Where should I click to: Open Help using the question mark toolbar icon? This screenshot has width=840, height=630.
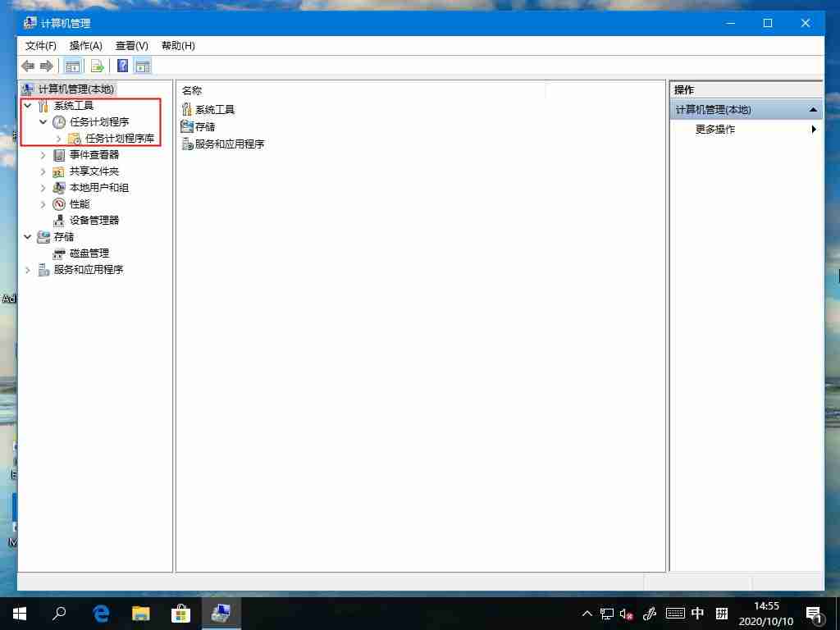[x=121, y=66]
